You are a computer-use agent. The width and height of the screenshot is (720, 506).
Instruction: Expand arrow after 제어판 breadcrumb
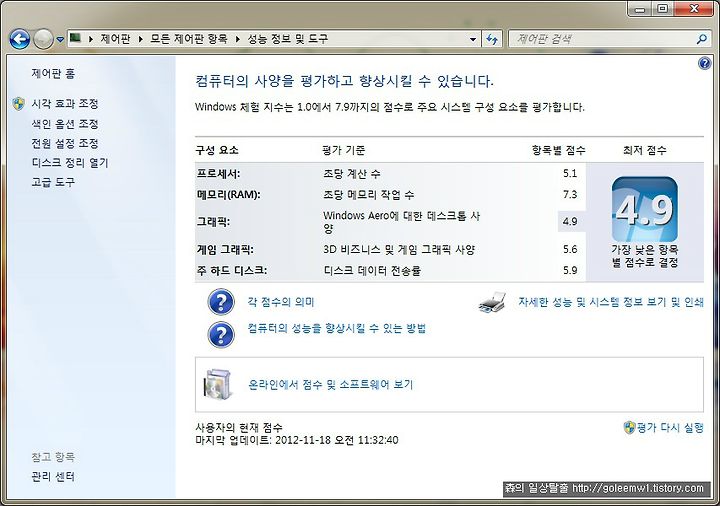tap(141, 39)
